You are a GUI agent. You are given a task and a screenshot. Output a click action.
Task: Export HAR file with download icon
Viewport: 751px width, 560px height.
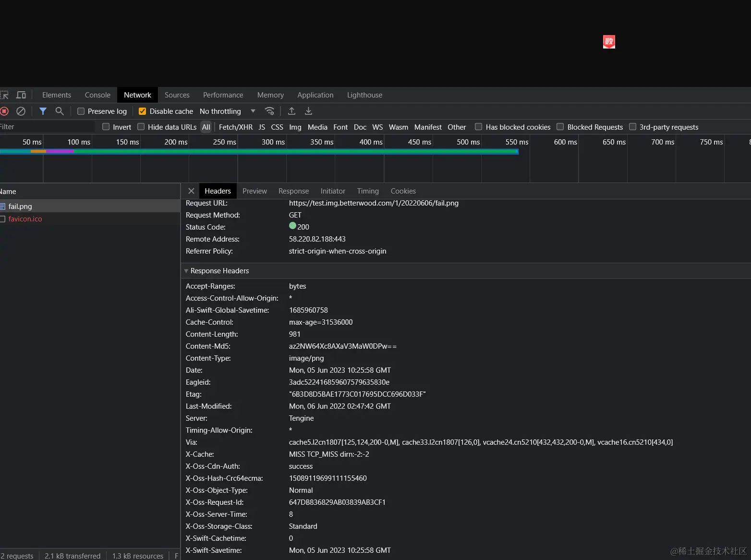click(x=308, y=111)
